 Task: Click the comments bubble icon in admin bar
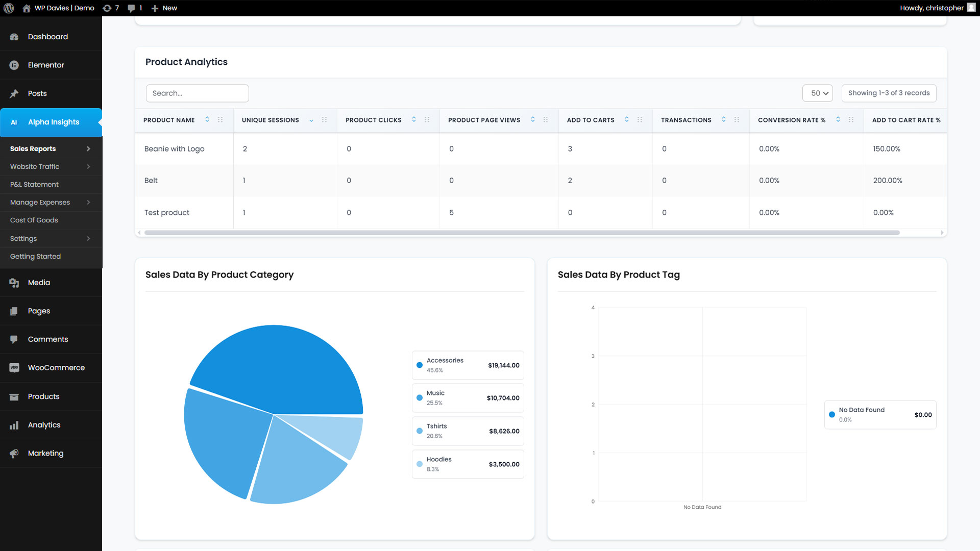[132, 8]
